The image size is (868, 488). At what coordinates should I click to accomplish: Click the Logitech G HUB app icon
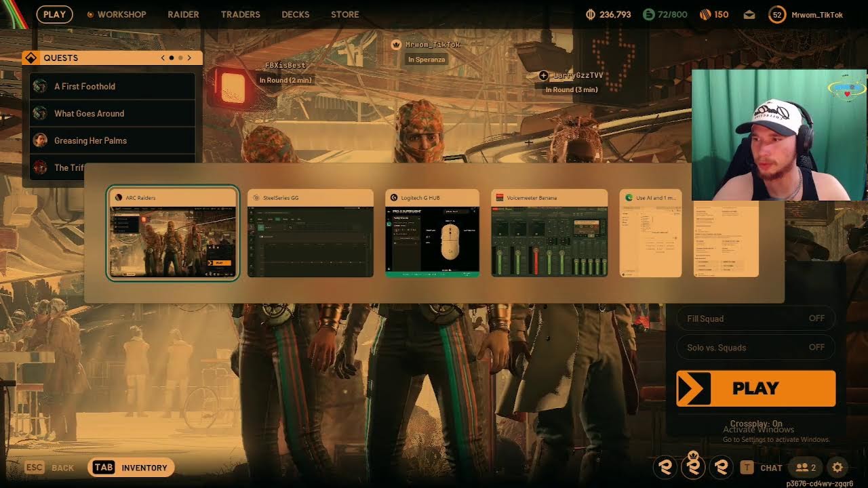(x=394, y=198)
